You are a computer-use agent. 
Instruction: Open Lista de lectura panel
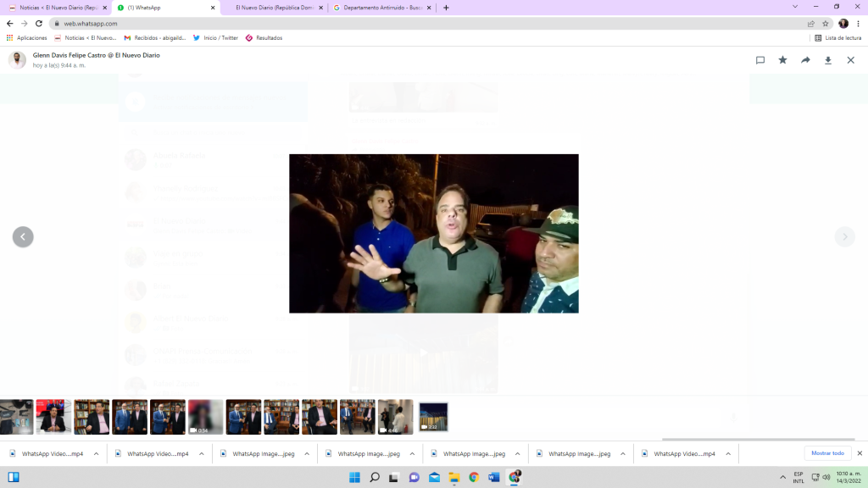[838, 38]
